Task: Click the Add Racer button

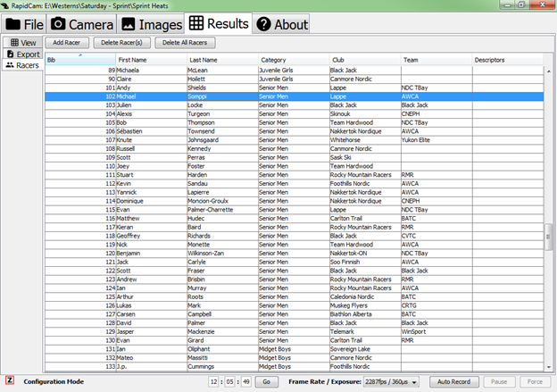Action: (x=67, y=42)
